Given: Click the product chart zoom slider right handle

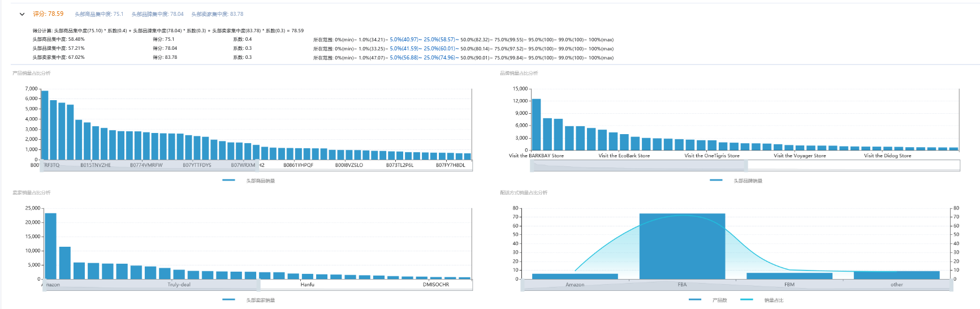Looking at the screenshot, I should 258,165.
